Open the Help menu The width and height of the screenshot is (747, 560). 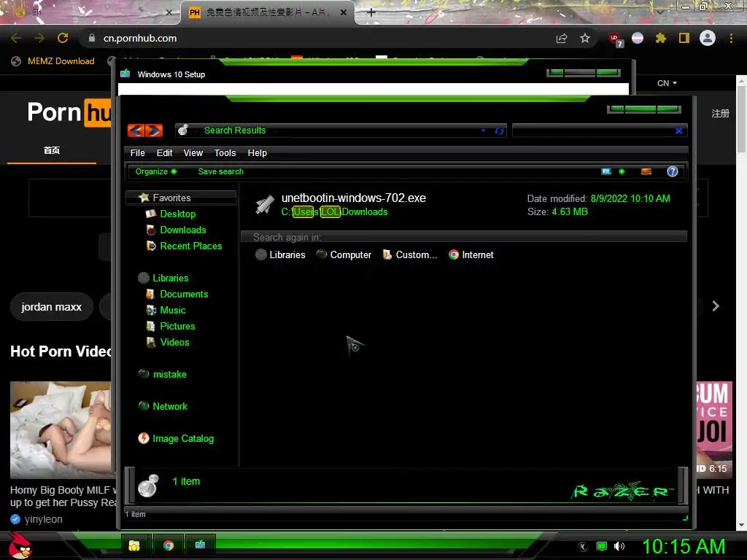258,153
